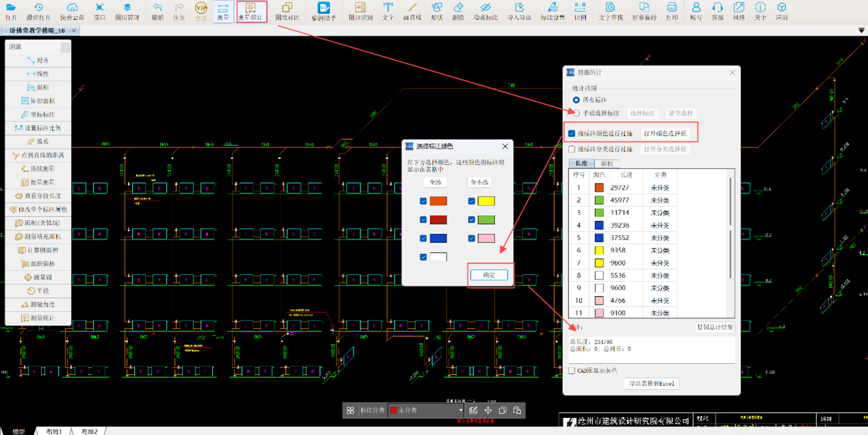Viewport: 868px width, 435px height.
Task: Expand 未分类 annotation category dropdown
Action: coord(460,410)
